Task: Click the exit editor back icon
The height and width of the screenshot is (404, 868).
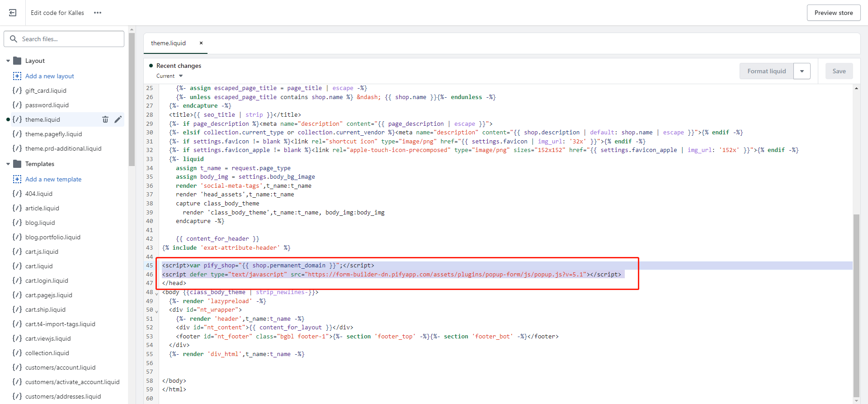Action: pos(13,13)
